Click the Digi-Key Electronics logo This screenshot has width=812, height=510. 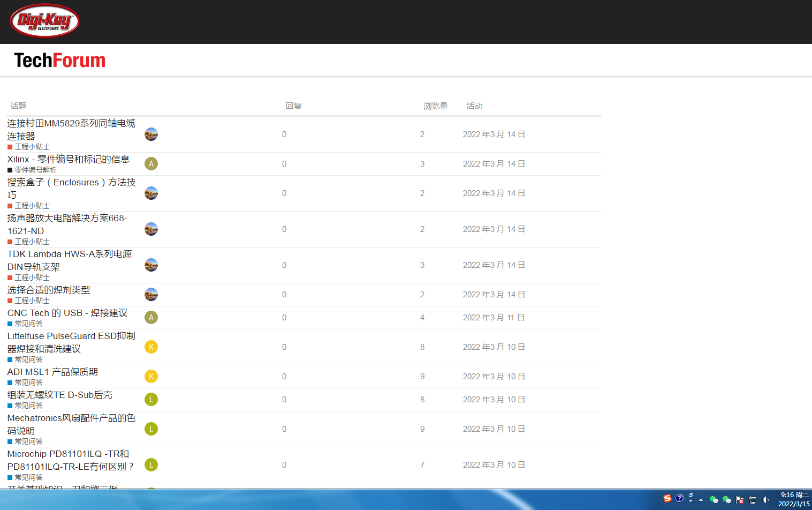(44, 21)
